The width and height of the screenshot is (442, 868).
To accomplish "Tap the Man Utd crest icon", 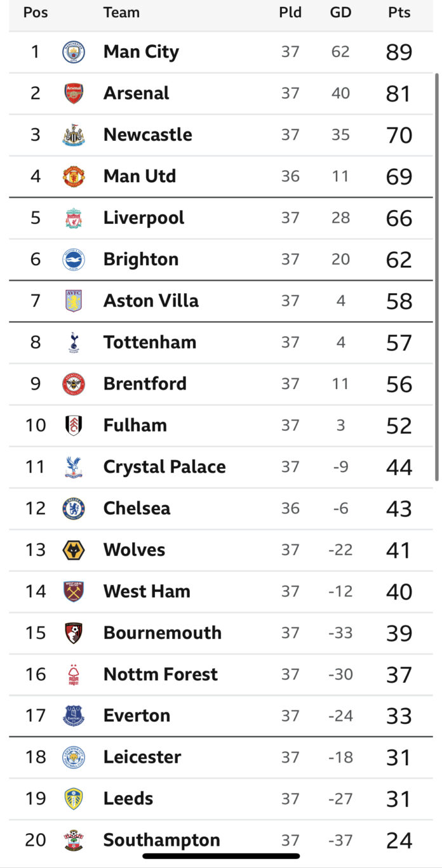I will point(74,176).
